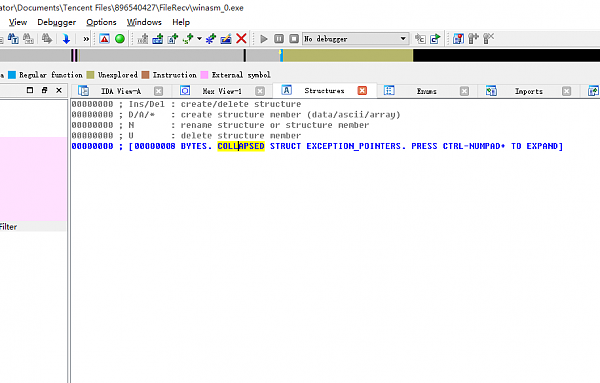The image size is (600, 383).
Task: Pause the debugged process
Action: click(x=279, y=39)
